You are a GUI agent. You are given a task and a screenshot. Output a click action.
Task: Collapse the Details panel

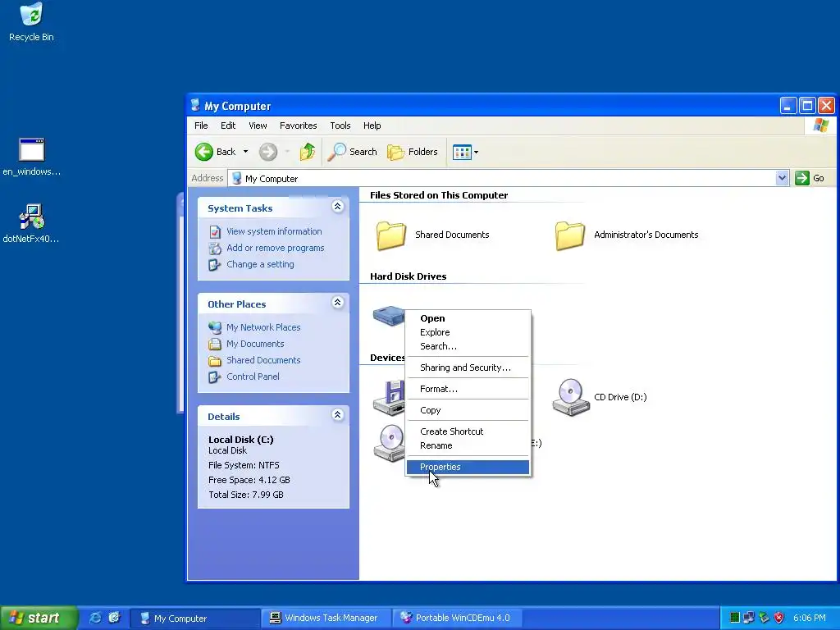coord(337,414)
